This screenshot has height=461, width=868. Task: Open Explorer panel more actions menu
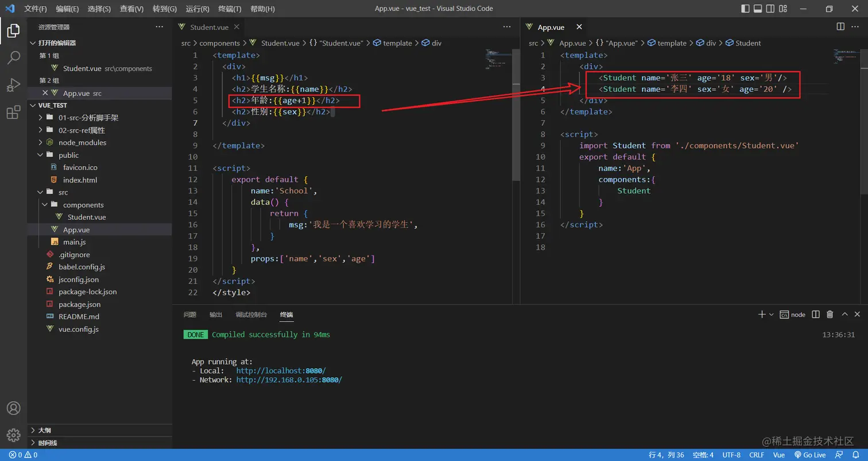[159, 27]
